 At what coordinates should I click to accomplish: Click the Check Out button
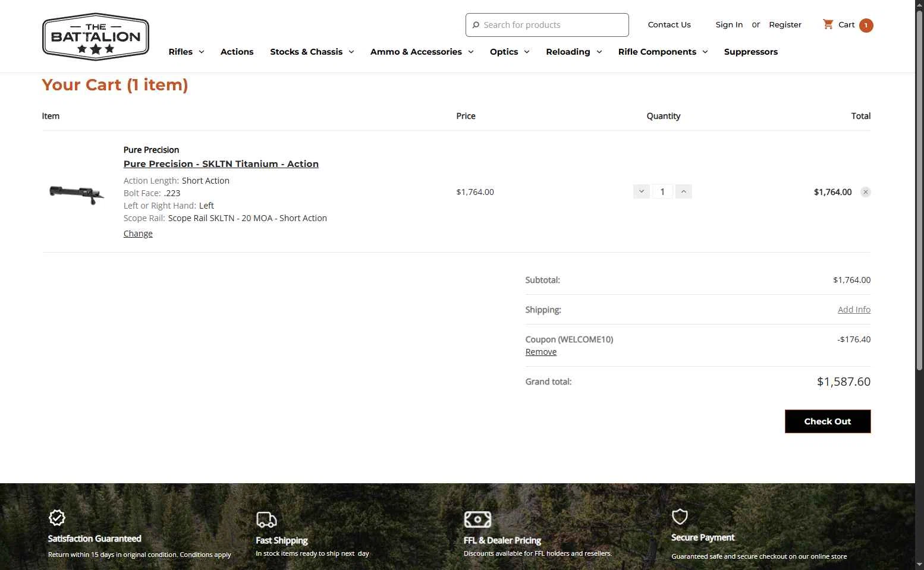[828, 421]
